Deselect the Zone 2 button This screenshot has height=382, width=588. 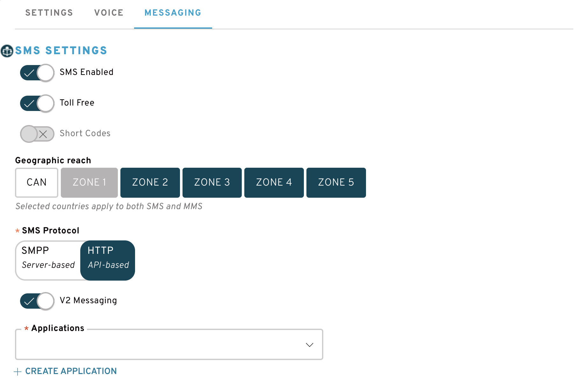tap(150, 182)
